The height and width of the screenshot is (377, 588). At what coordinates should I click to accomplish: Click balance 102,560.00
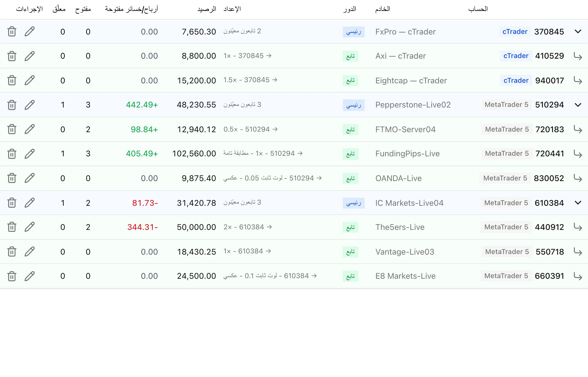coord(194,154)
